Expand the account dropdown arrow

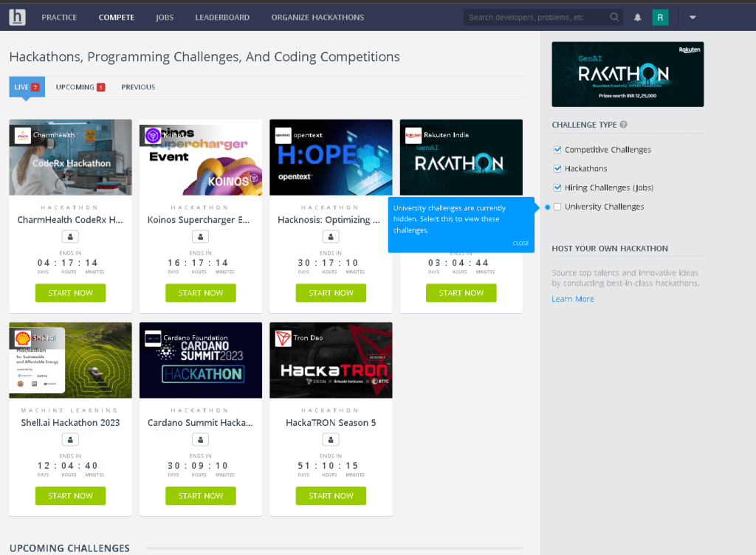pyautogui.click(x=693, y=18)
